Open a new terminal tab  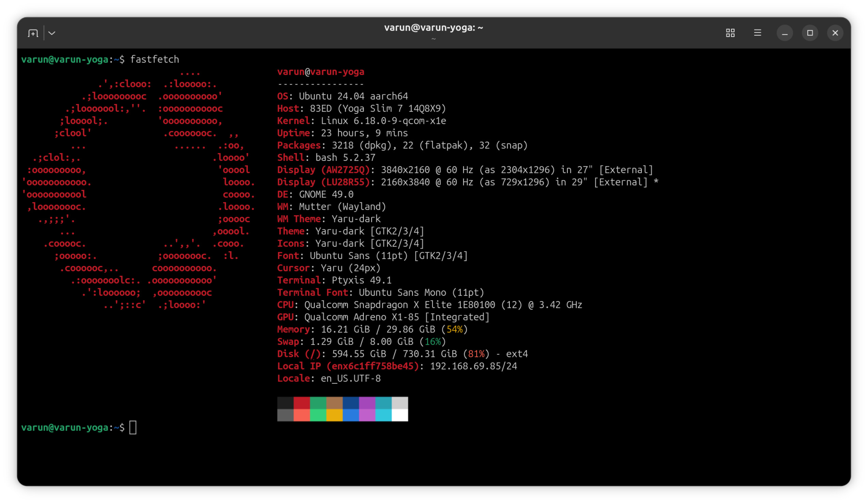(x=33, y=33)
